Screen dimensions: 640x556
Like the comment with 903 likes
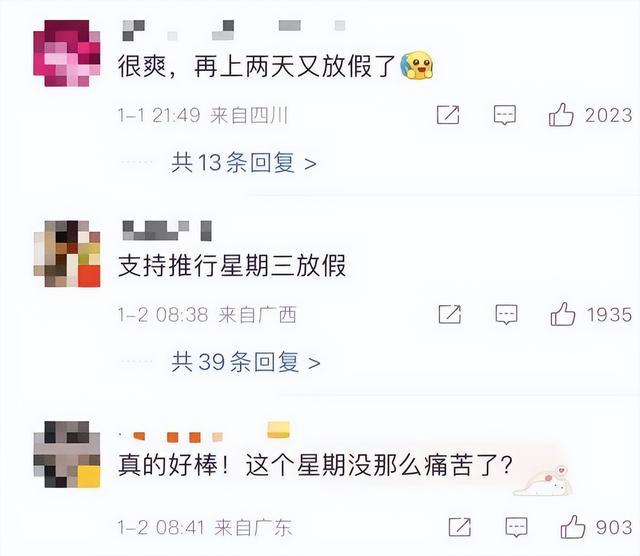click(x=573, y=527)
